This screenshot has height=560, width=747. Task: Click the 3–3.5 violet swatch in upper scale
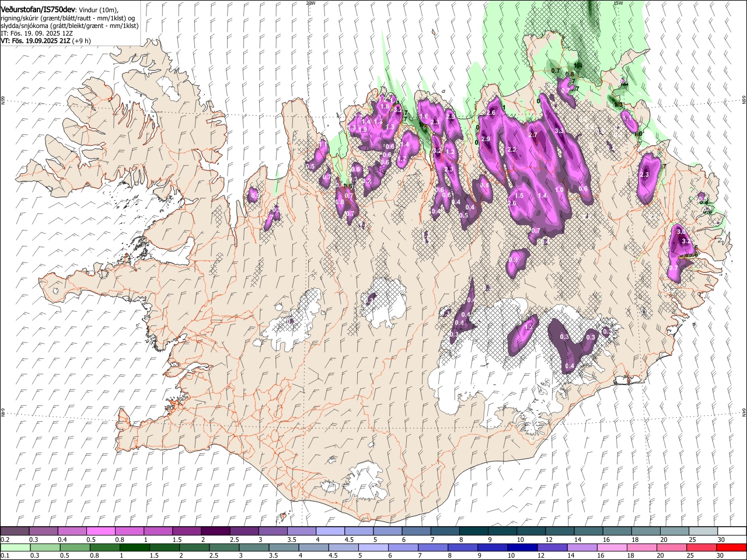pos(273,531)
